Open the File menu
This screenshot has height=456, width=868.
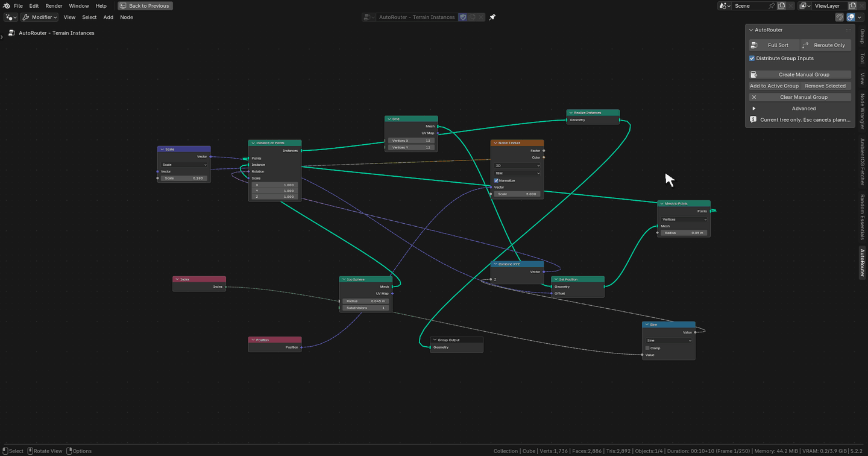click(18, 5)
